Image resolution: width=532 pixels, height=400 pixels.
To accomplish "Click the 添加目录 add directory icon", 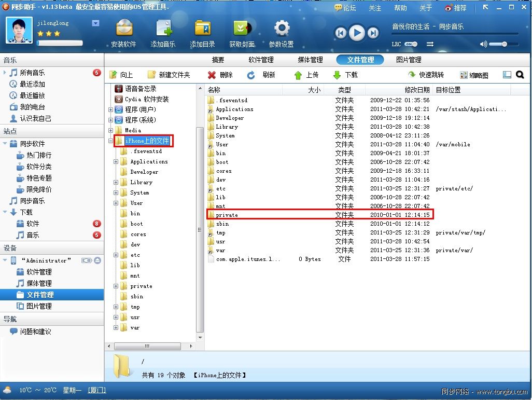I will pos(203,28).
